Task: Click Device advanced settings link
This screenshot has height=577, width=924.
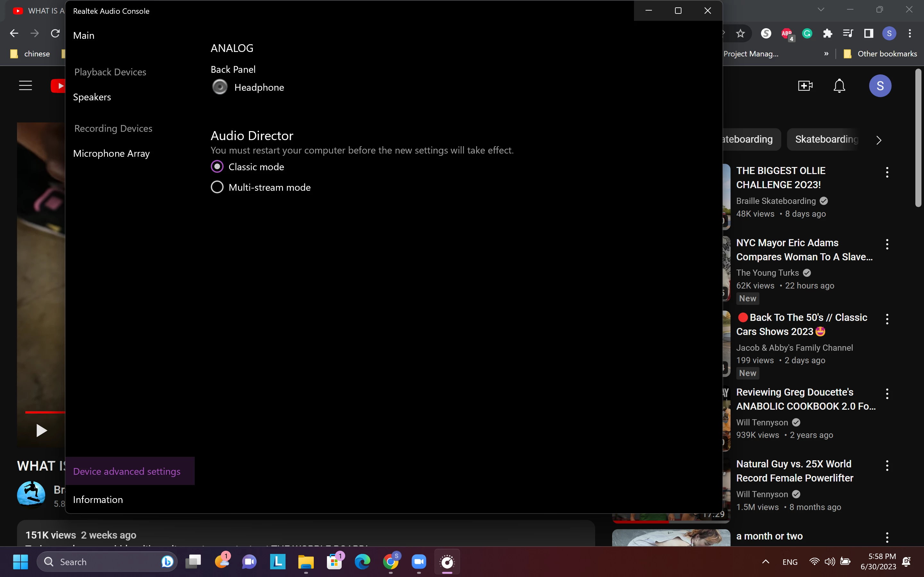Action: coord(126,471)
